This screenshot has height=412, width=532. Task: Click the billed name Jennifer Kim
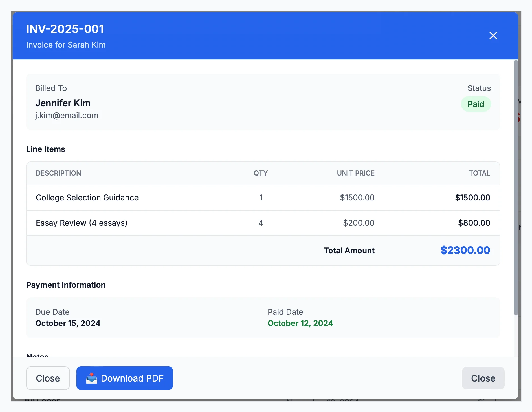[x=63, y=103]
